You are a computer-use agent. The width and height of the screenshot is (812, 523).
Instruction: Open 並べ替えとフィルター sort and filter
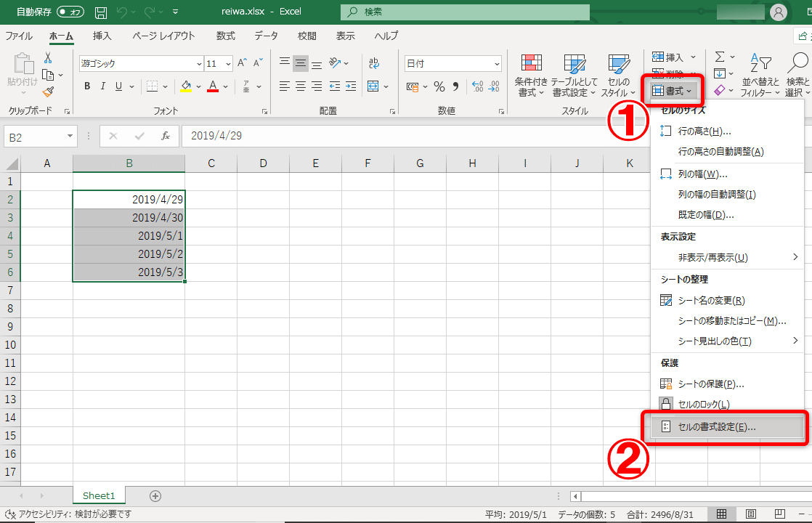click(x=760, y=76)
